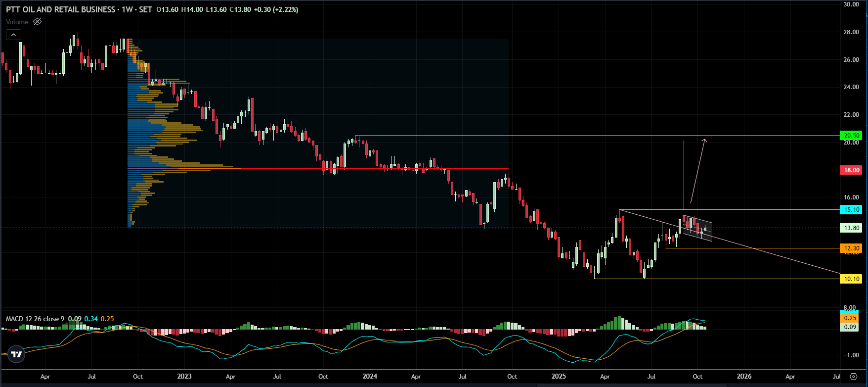The height and width of the screenshot is (387, 868).
Task: Toggle Volume indicator visibility eye icon
Action: coord(37,22)
